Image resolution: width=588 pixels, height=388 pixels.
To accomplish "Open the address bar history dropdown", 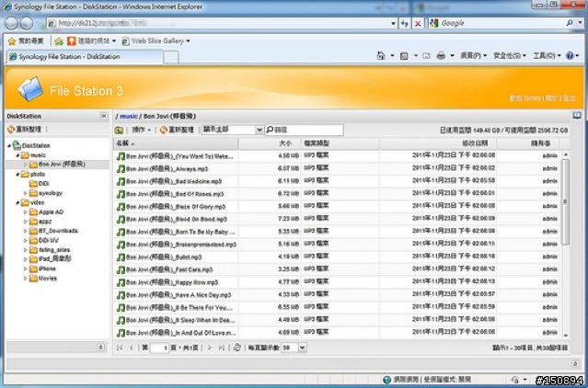I will tap(393, 24).
